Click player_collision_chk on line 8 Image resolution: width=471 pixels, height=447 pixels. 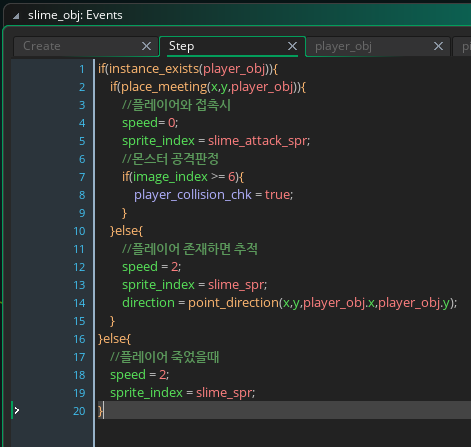pos(193,195)
